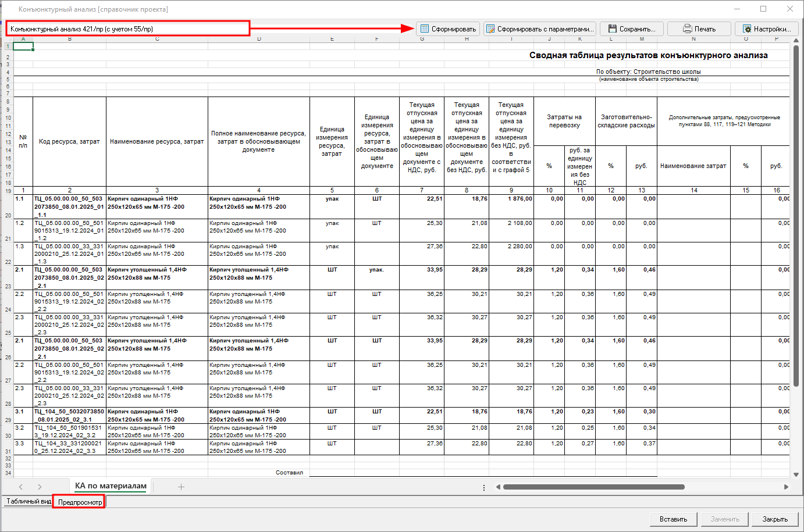Go to previous sheet using left arrow
The height and width of the screenshot is (532, 804).
click(x=21, y=487)
